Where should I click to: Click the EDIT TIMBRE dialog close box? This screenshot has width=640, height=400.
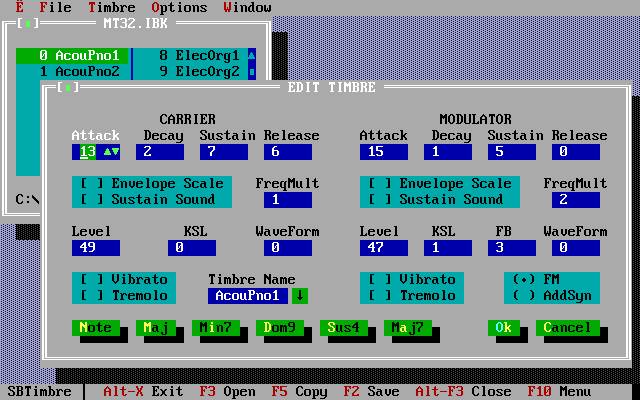(x=68, y=87)
